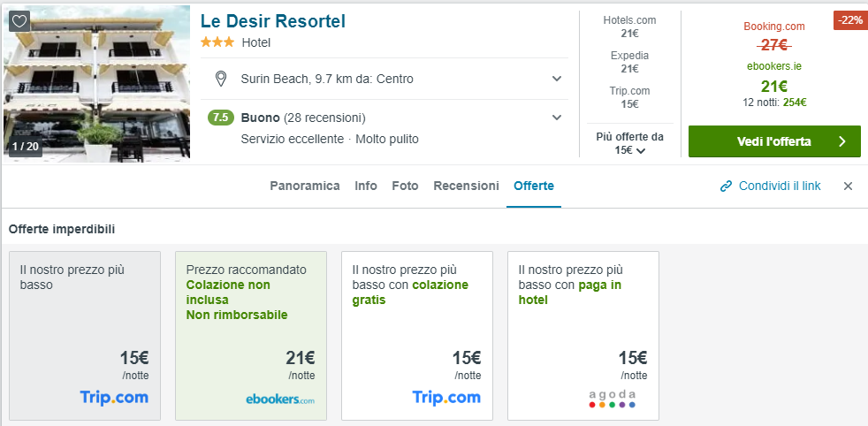Select the Trip.com colazione gratis card
This screenshot has height=426, width=868.
coord(416,335)
